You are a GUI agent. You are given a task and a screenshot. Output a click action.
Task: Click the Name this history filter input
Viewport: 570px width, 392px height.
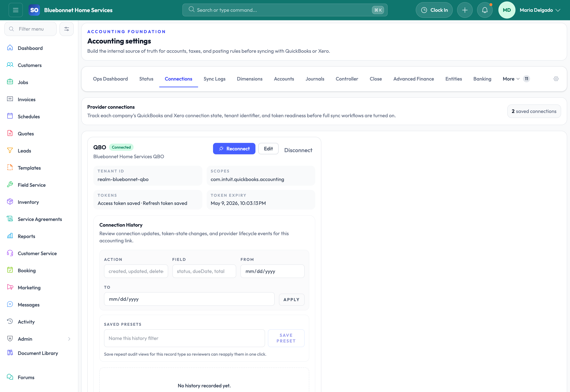click(185, 338)
